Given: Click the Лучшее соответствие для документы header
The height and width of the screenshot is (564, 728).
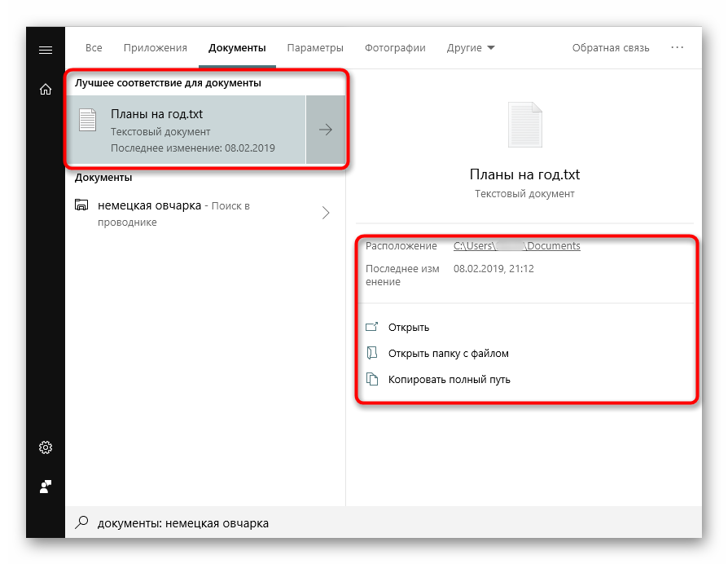Looking at the screenshot, I should [x=168, y=82].
